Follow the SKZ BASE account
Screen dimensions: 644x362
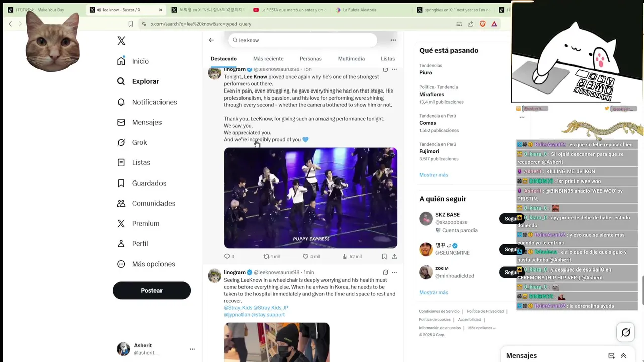coord(511,219)
